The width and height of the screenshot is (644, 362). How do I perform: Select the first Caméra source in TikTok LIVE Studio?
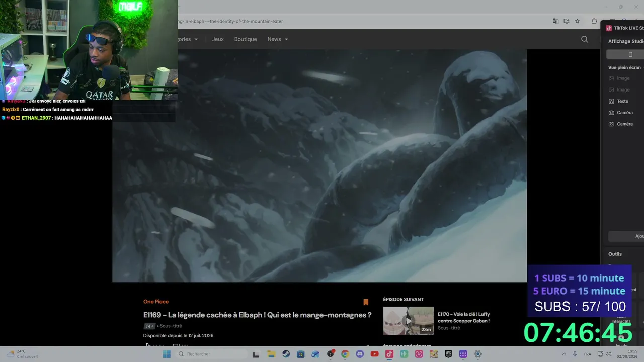click(625, 113)
